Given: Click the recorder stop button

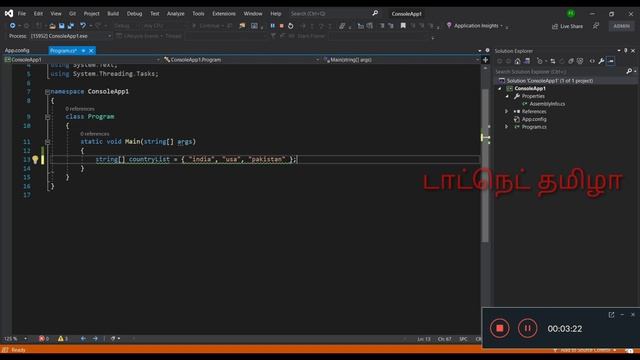Looking at the screenshot, I should 500,328.
